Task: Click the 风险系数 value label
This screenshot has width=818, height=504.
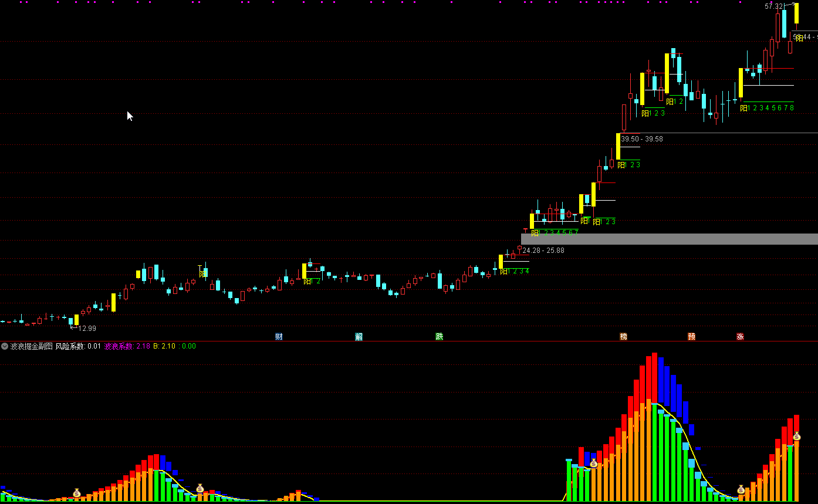Action: (78, 346)
